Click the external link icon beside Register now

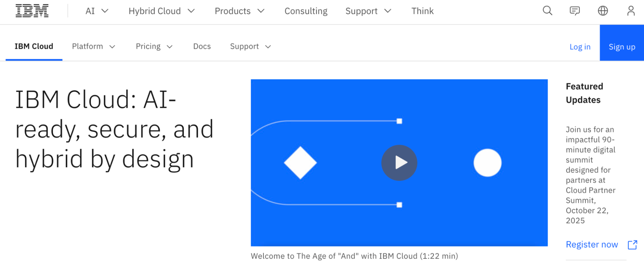[632, 245]
